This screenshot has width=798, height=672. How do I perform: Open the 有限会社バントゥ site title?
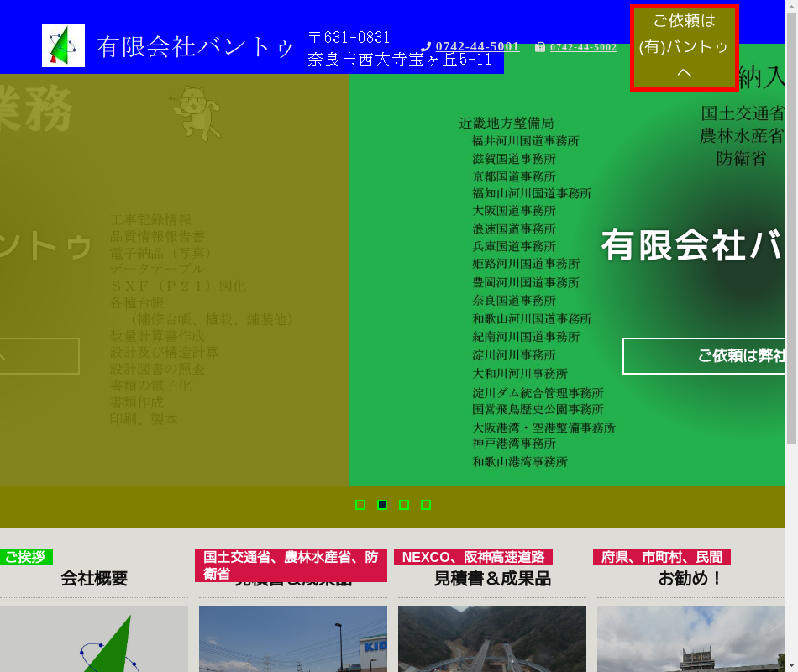tap(195, 47)
